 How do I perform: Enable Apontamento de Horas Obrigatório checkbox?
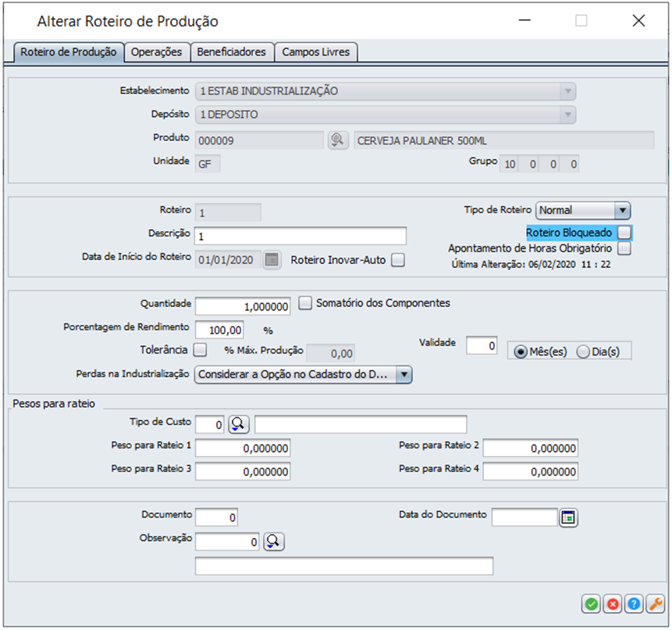[624, 248]
